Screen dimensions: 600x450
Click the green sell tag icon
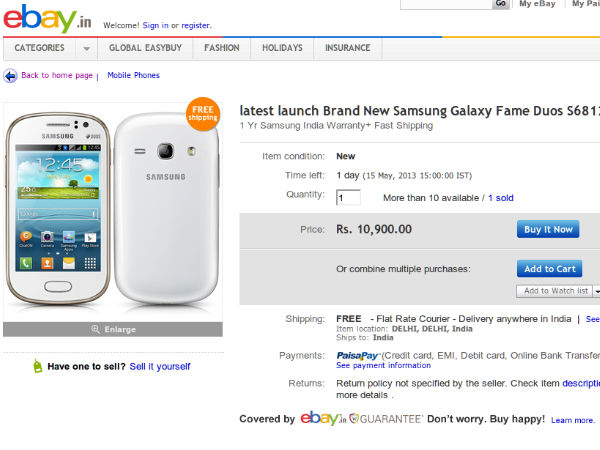pos(37,367)
